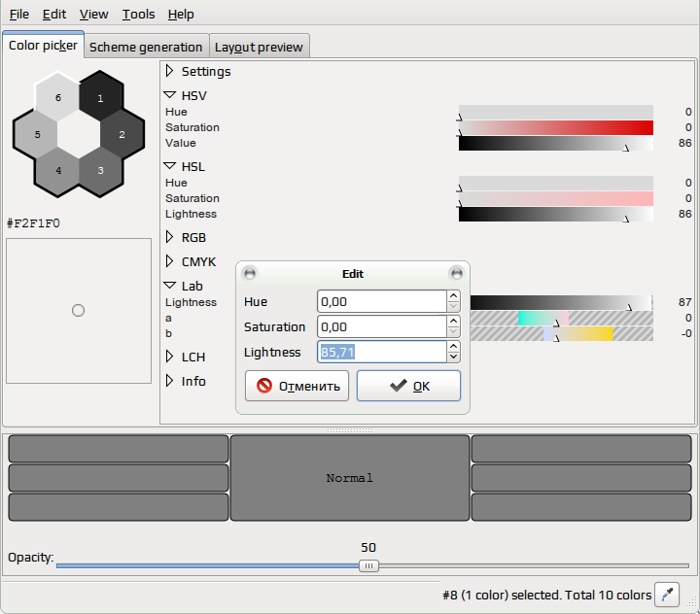Switch to Scheme generation tab
This screenshot has height=614, width=700.
pyautogui.click(x=146, y=47)
